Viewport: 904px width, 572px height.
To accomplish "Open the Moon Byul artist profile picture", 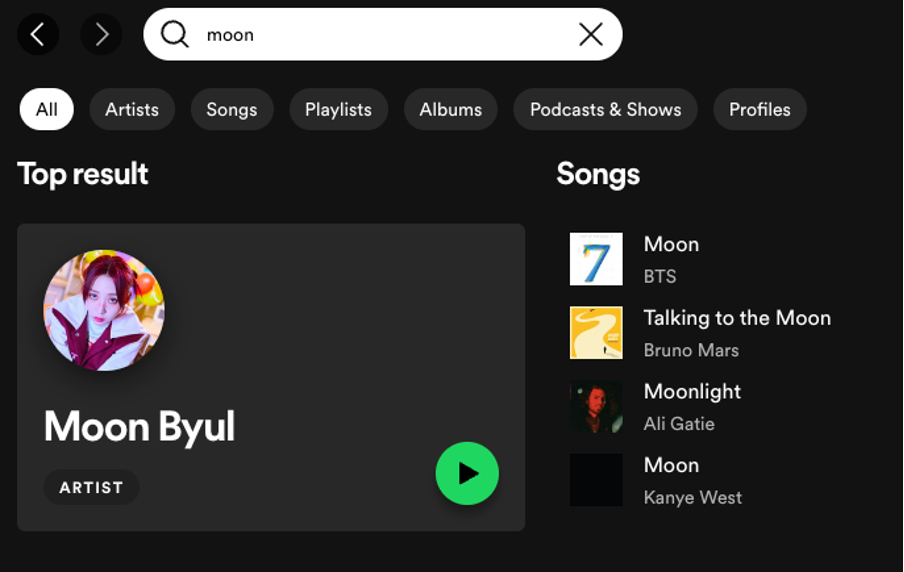I will pos(104,310).
